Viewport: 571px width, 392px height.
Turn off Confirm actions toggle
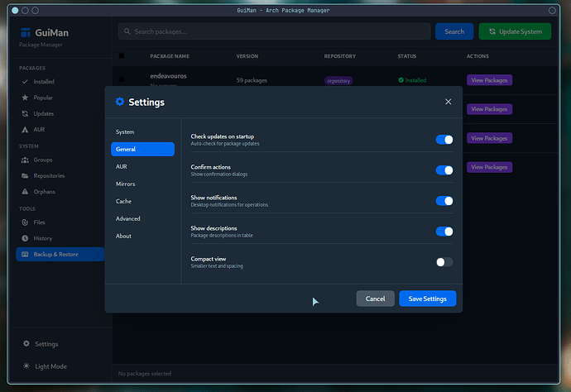click(x=444, y=170)
